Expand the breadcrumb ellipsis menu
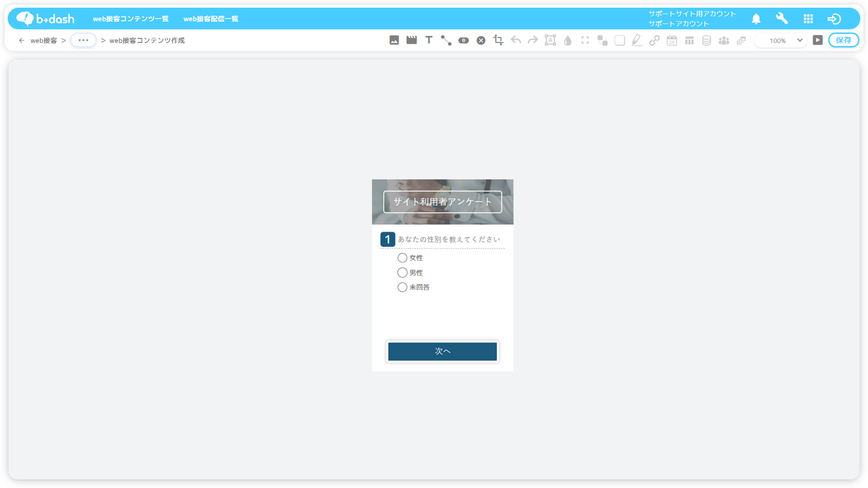Screen dimensions: 868x488 tap(83, 40)
